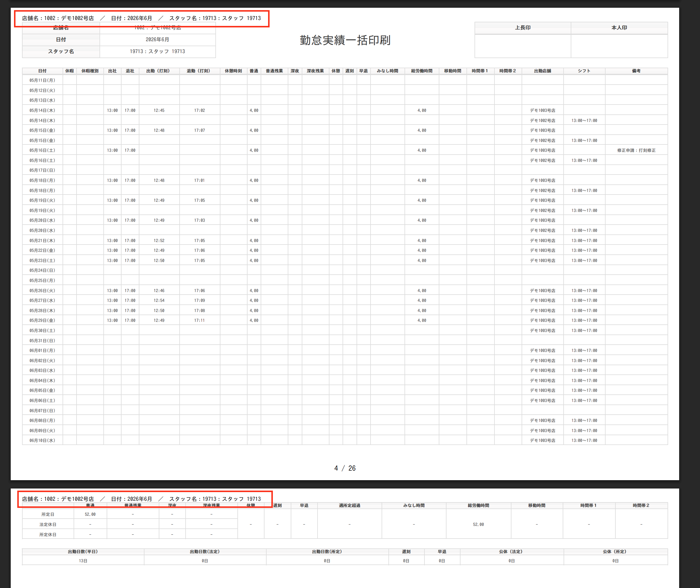This screenshot has width=700, height=588.
Task: Click the 17:11 clock-out time
Action: click(x=199, y=320)
